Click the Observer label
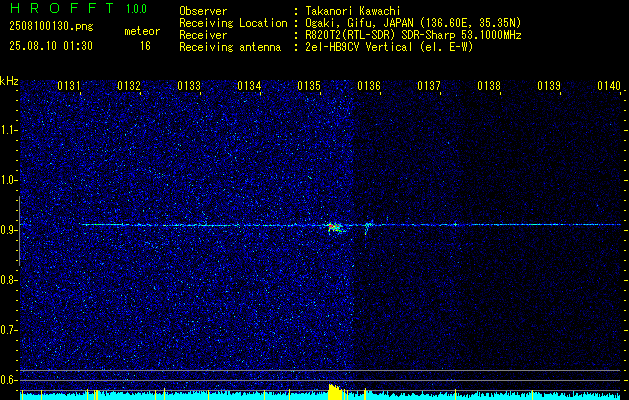This screenshot has height=400, width=629. (203, 11)
